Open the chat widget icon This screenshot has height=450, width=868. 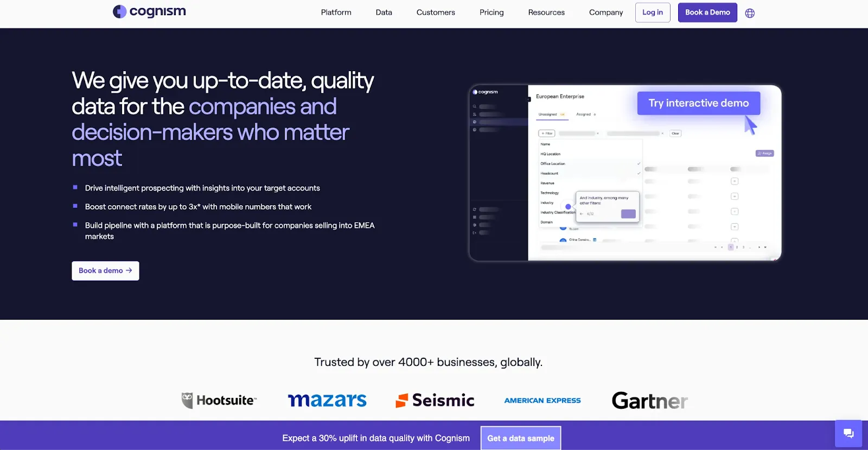pos(848,433)
